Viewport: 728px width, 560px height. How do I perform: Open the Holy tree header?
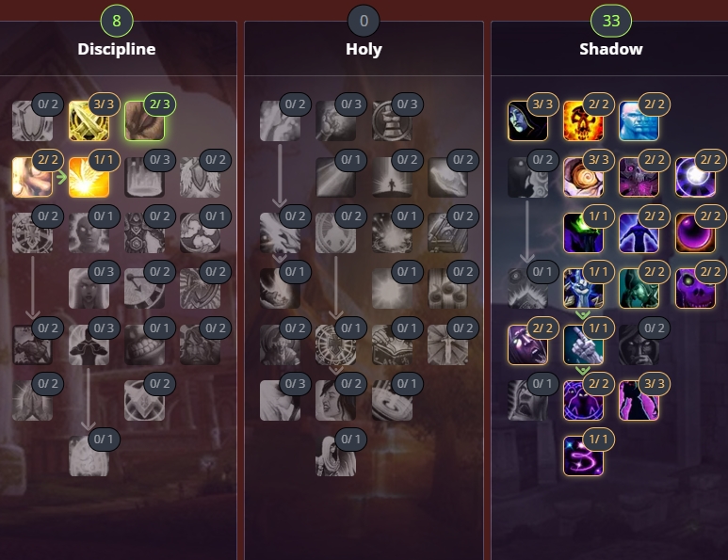(x=364, y=49)
